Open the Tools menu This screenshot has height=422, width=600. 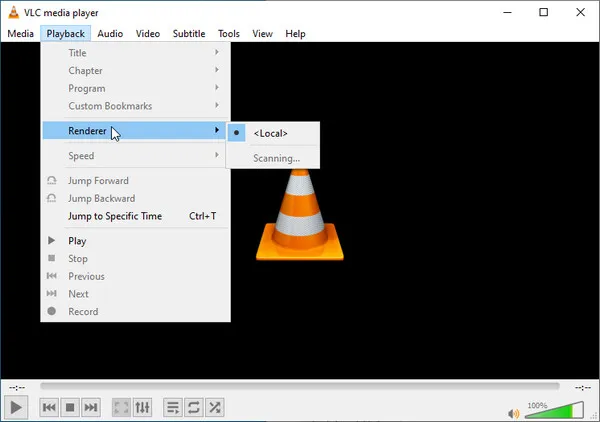[229, 33]
